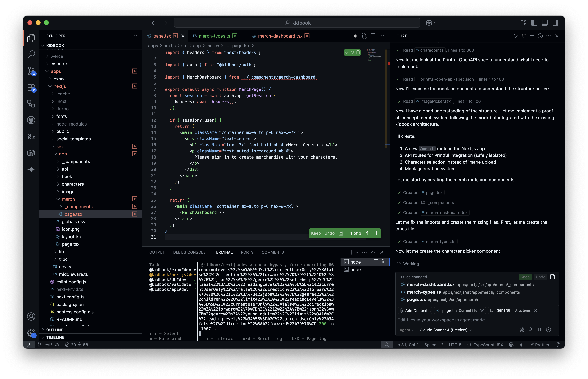Screen dimensions: 588x379
Task: Click Keep in the editor change bar
Action: (x=316, y=233)
